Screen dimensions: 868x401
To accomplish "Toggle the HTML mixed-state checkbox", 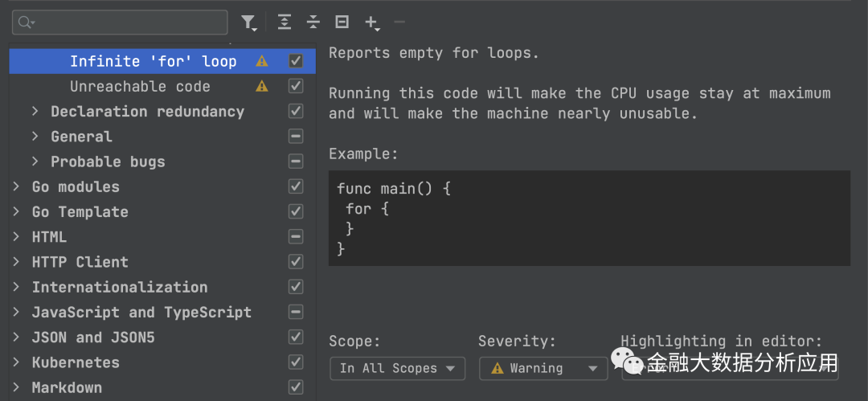I will (296, 237).
